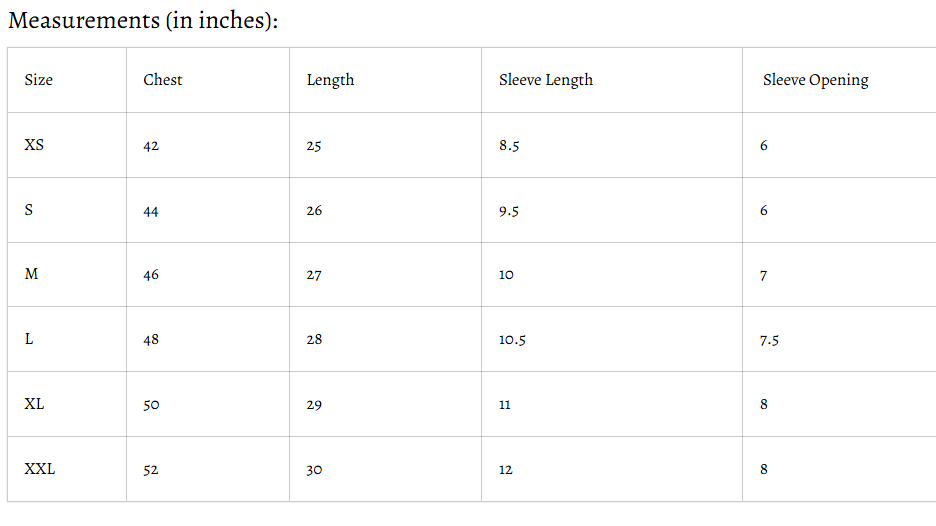Image resolution: width=936 pixels, height=526 pixels.
Task: Click length value 28 for L
Action: (314, 339)
